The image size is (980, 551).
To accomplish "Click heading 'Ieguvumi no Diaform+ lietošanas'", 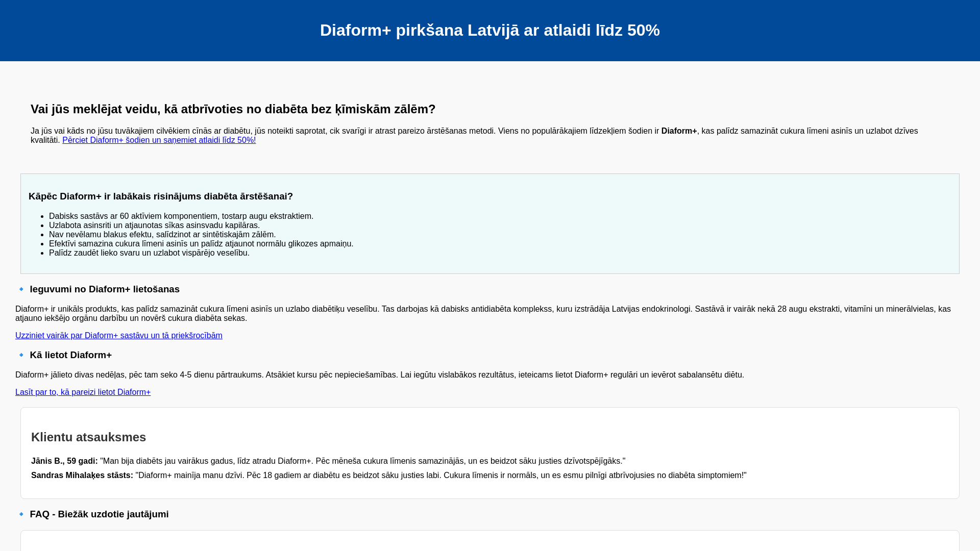I will tap(105, 289).
